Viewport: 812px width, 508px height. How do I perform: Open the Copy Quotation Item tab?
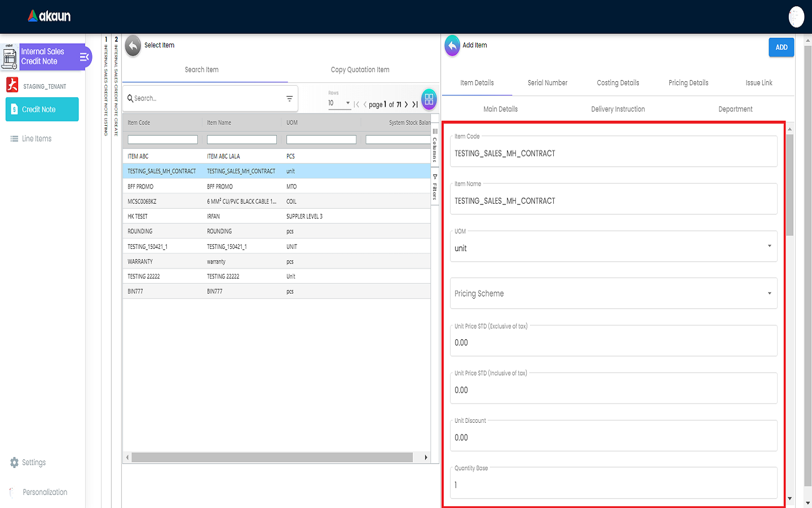(360, 70)
